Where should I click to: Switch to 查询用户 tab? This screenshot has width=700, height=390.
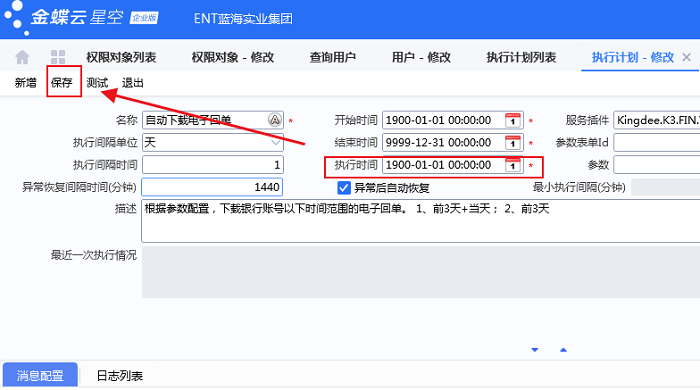coord(333,57)
